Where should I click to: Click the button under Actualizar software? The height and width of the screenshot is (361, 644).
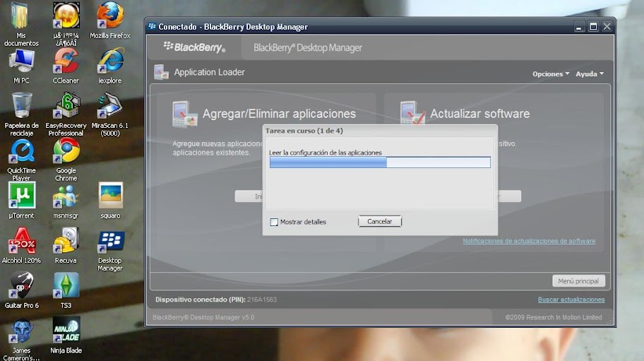pyautogui.click(x=509, y=196)
